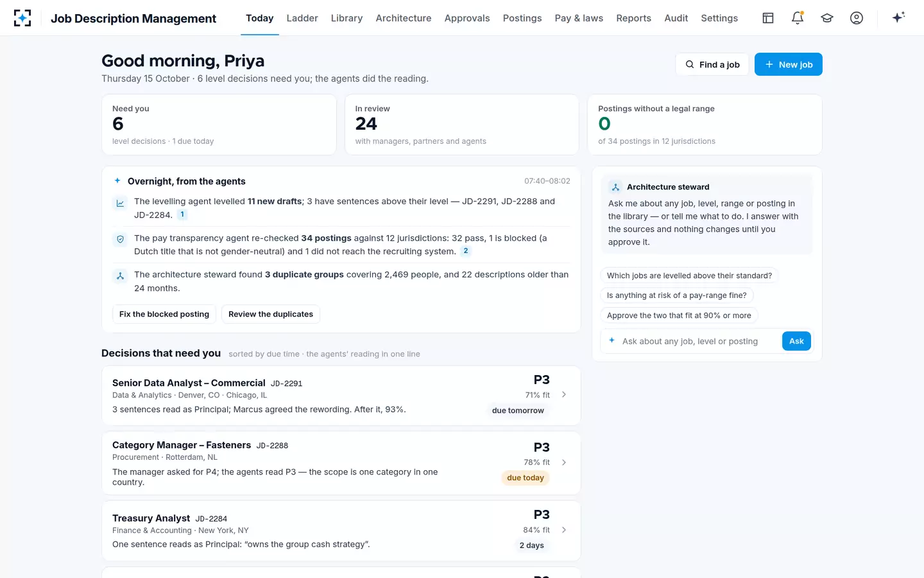The width and height of the screenshot is (924, 578).
Task: Open the Pay & laws tab
Action: [x=579, y=18]
